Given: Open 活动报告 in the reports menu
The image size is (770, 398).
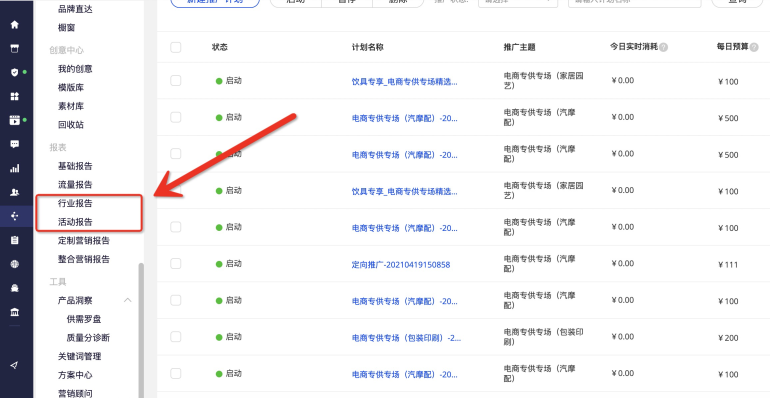Looking at the screenshot, I should pyautogui.click(x=75, y=222).
